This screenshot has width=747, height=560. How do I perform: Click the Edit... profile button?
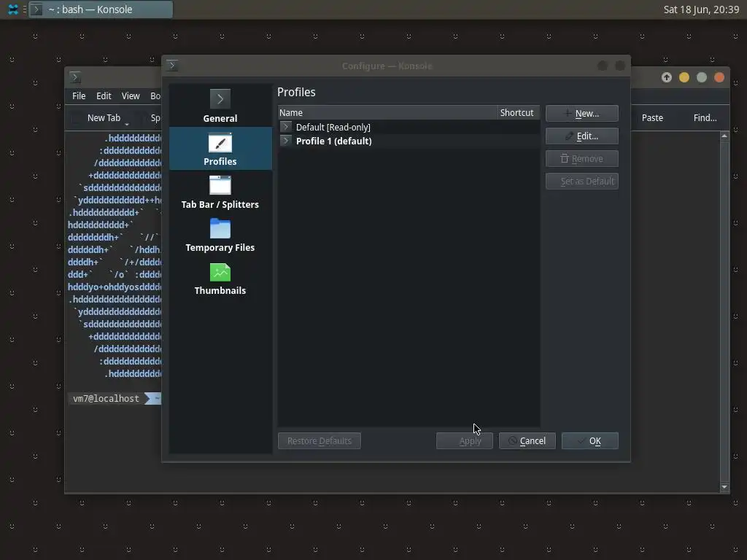[581, 136]
